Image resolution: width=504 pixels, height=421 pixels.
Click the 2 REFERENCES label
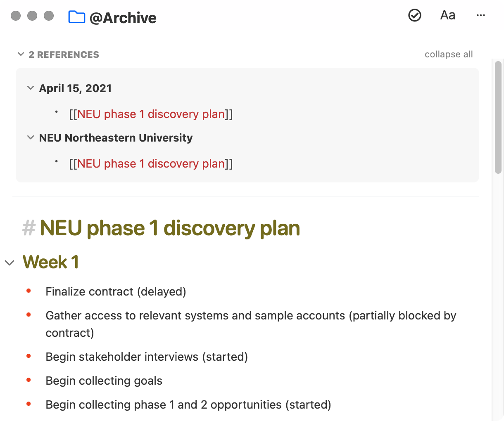coord(64,54)
